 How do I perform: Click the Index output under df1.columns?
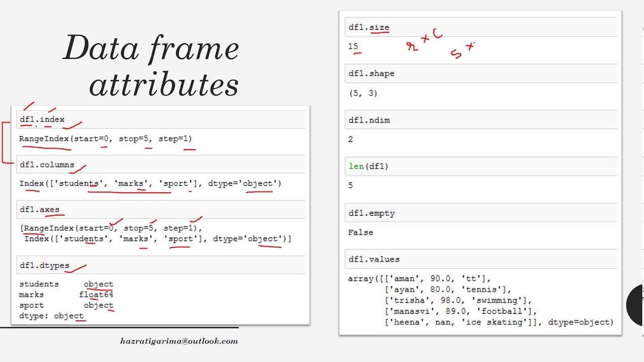click(150, 184)
